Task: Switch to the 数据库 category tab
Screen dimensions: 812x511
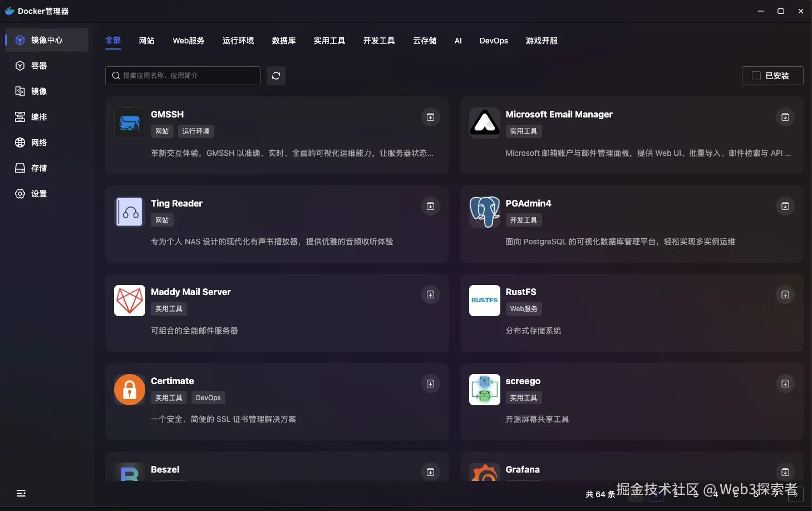Action: click(284, 40)
